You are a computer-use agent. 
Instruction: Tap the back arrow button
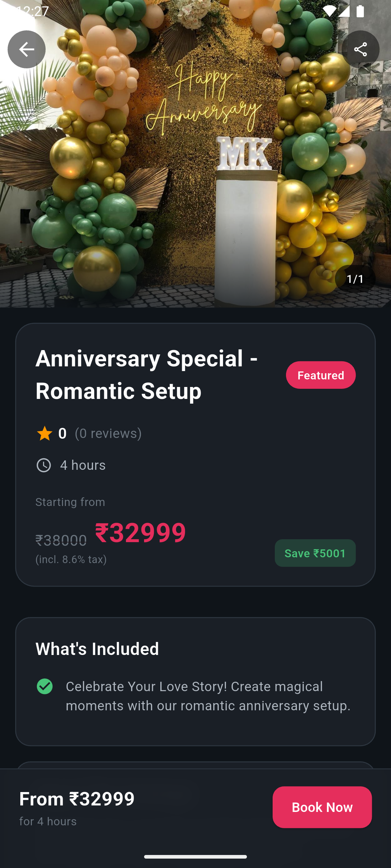pos(26,49)
